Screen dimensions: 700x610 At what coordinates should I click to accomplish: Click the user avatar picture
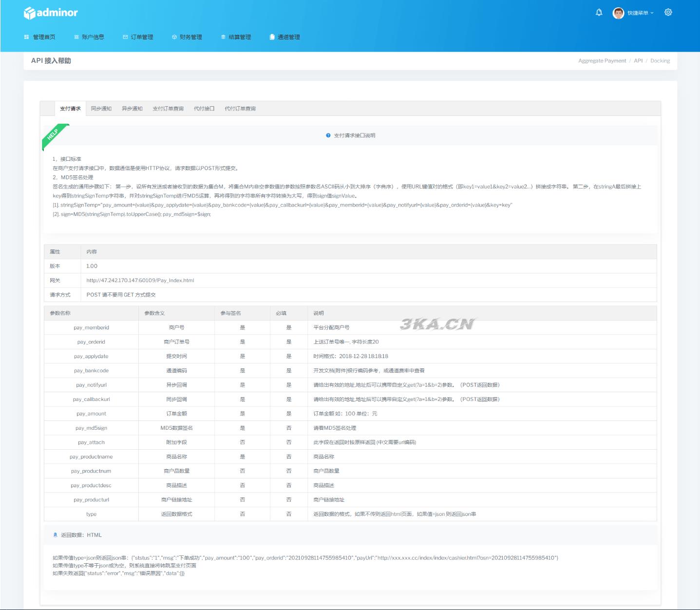coord(618,13)
